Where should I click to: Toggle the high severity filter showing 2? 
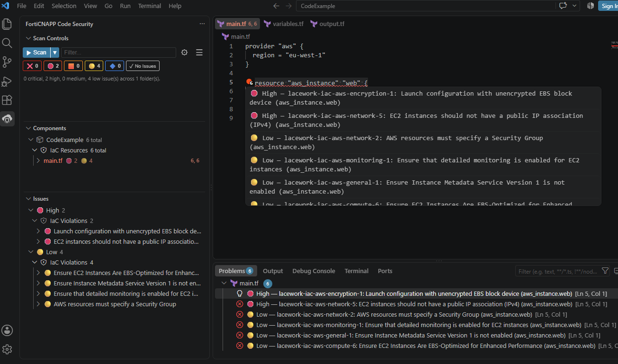pos(53,66)
